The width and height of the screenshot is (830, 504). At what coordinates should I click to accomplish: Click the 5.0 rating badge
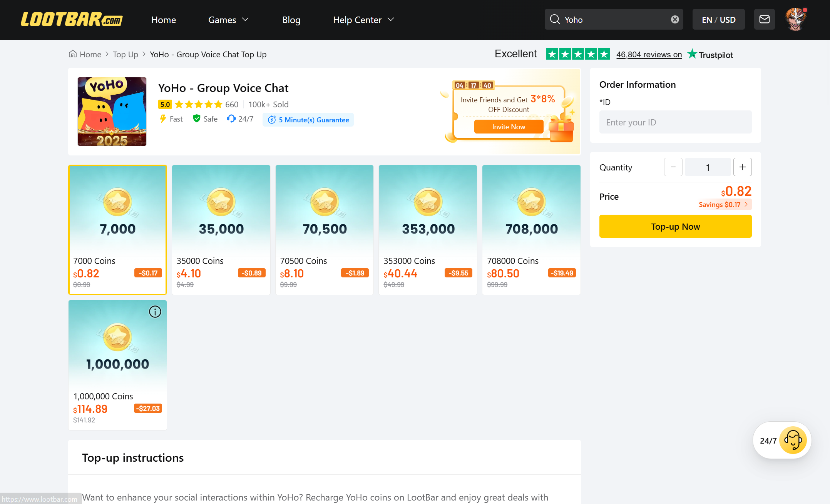tap(165, 104)
